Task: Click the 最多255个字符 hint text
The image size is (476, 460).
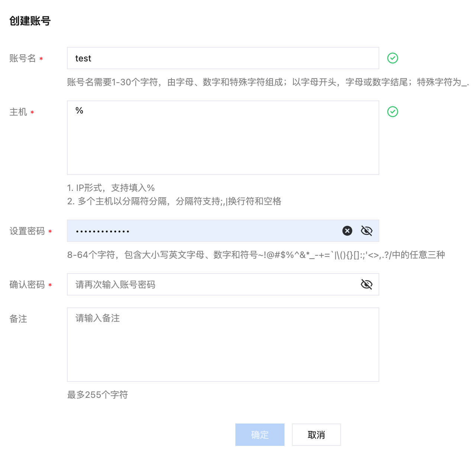Action: click(97, 395)
